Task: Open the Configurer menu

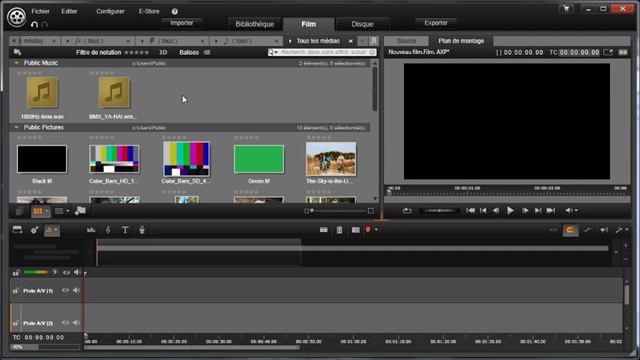Action: 110,11
